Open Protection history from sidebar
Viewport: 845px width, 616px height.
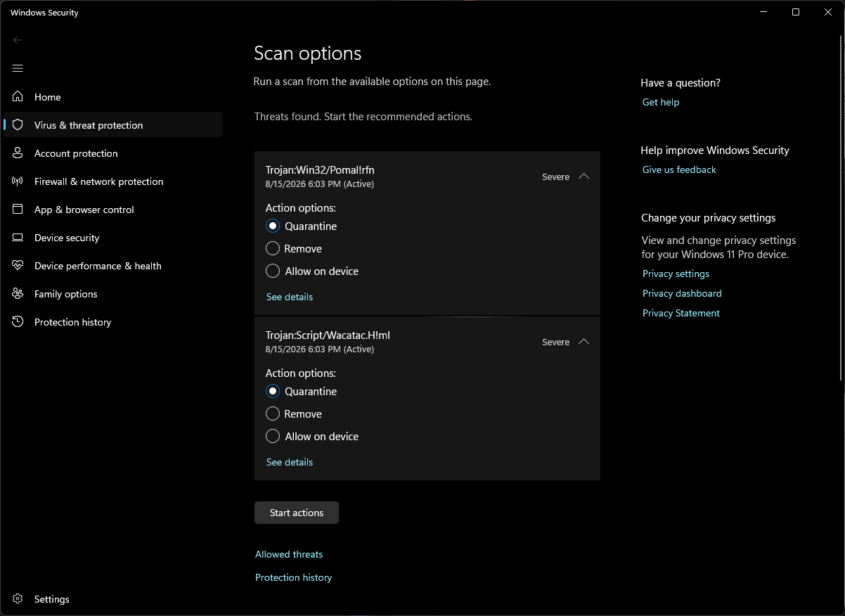coord(113,322)
